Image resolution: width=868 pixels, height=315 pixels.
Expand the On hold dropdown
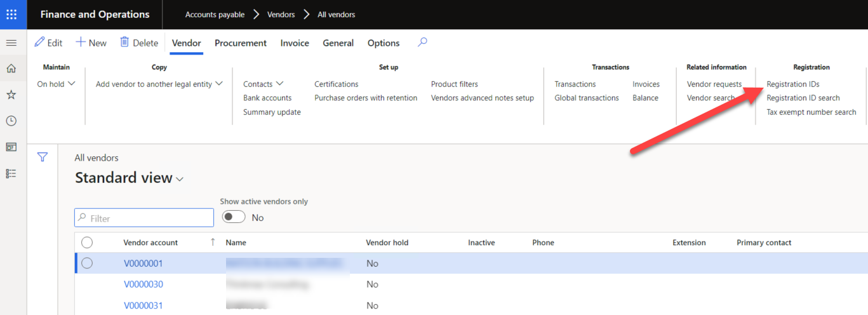(x=56, y=84)
